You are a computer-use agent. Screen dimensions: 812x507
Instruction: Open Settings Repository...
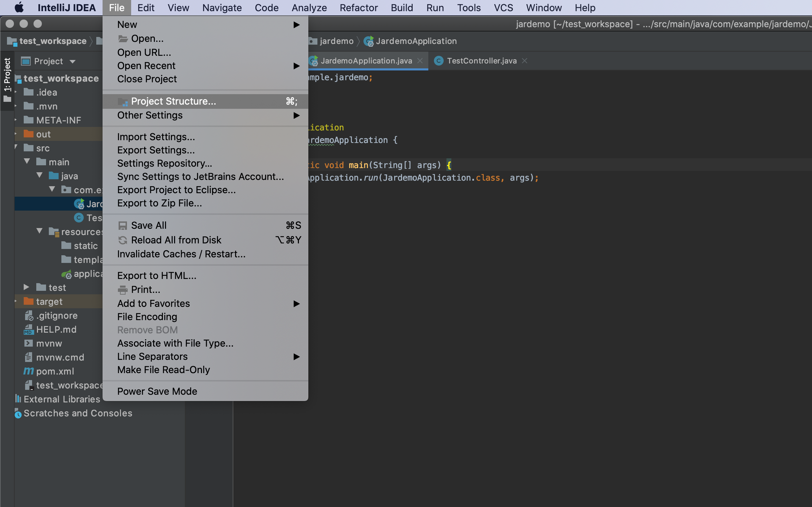(x=205, y=164)
